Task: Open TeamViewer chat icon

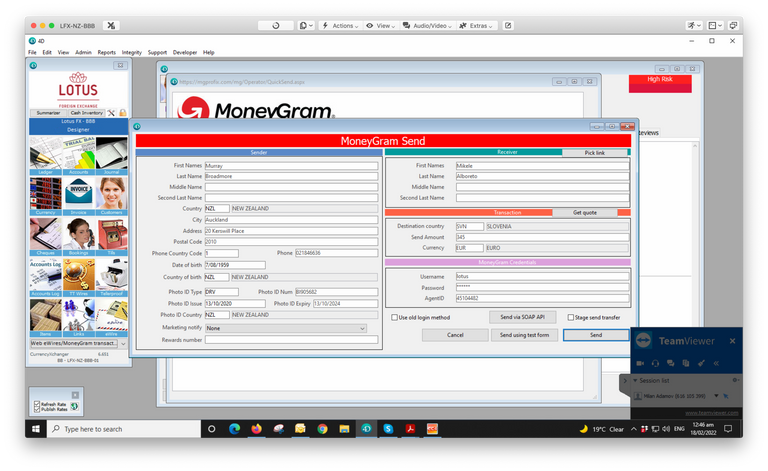Action: (x=671, y=363)
